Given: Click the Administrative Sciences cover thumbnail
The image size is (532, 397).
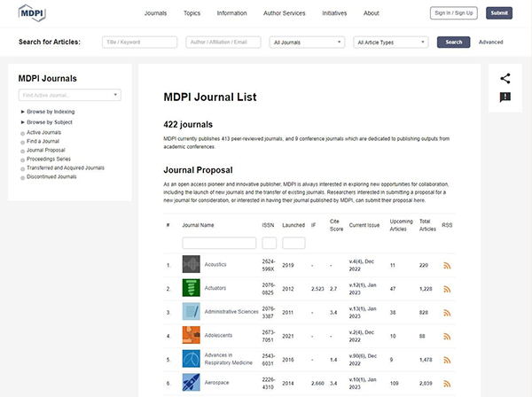Looking at the screenshot, I should [191, 311].
